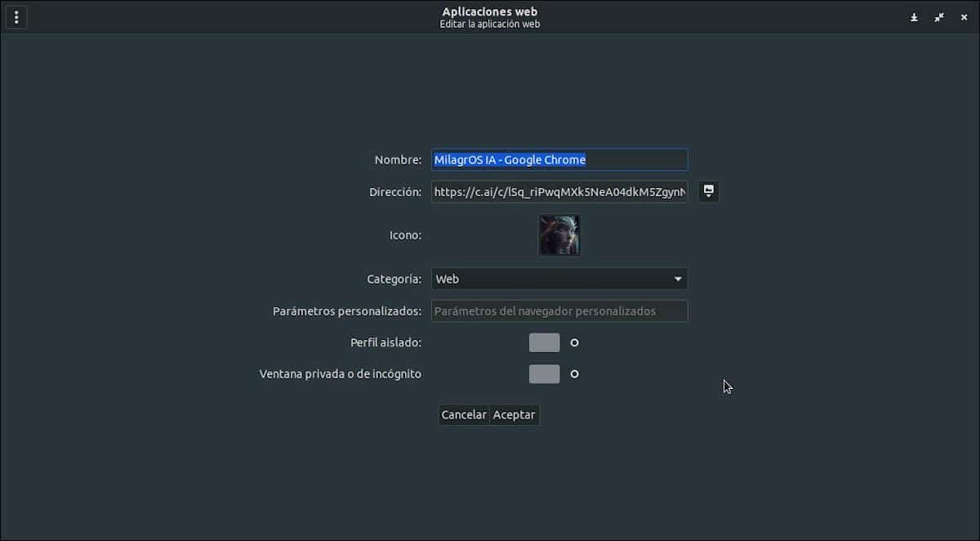This screenshot has width=980, height=541.
Task: Click the download icon in the title bar
Action: point(914,16)
